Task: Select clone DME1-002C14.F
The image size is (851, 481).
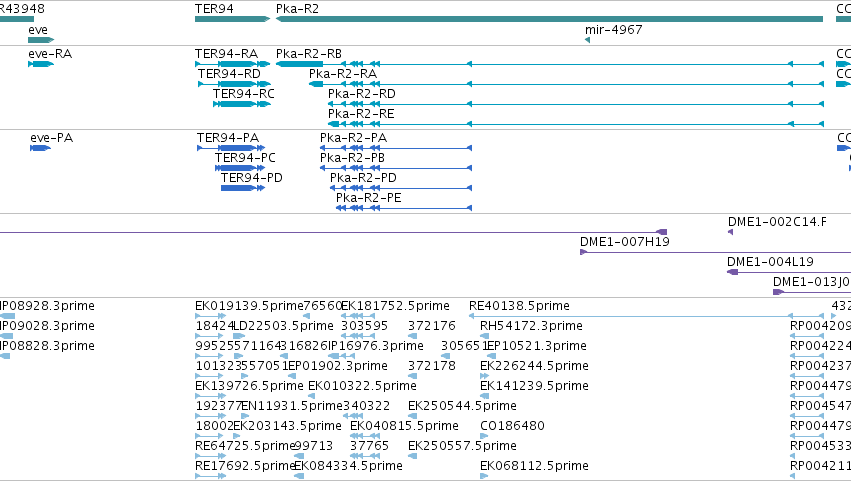Action: pyautogui.click(x=777, y=222)
